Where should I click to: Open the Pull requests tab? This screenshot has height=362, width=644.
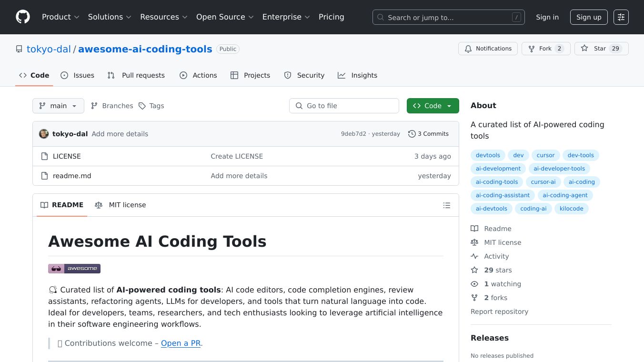point(136,75)
